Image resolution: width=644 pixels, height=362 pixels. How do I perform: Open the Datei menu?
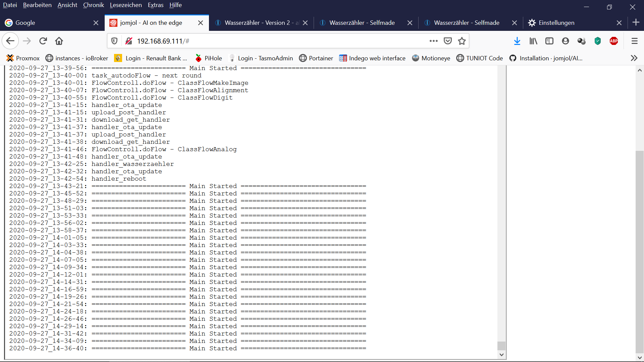pos(10,5)
